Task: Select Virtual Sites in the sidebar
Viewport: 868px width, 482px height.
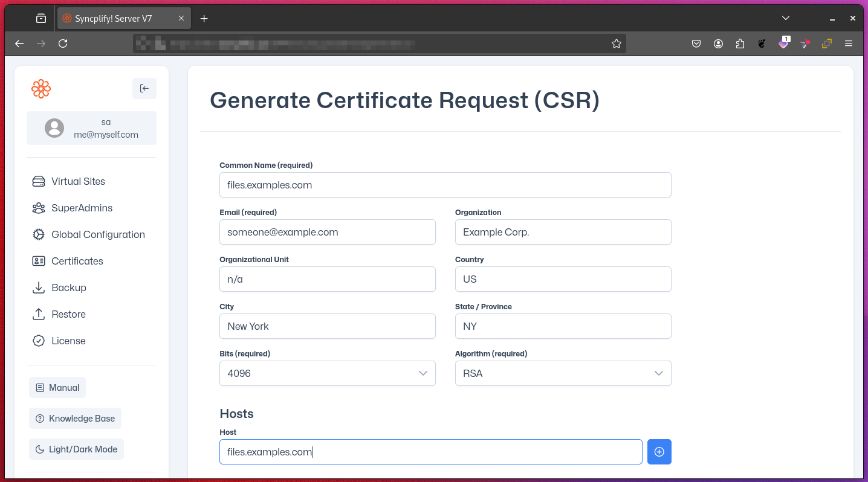Action: [77, 181]
